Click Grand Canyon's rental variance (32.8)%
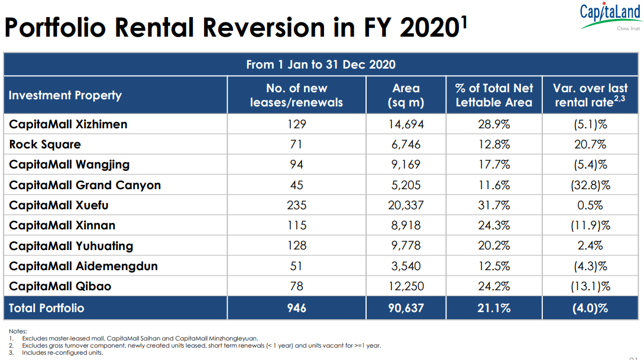 [x=590, y=185]
